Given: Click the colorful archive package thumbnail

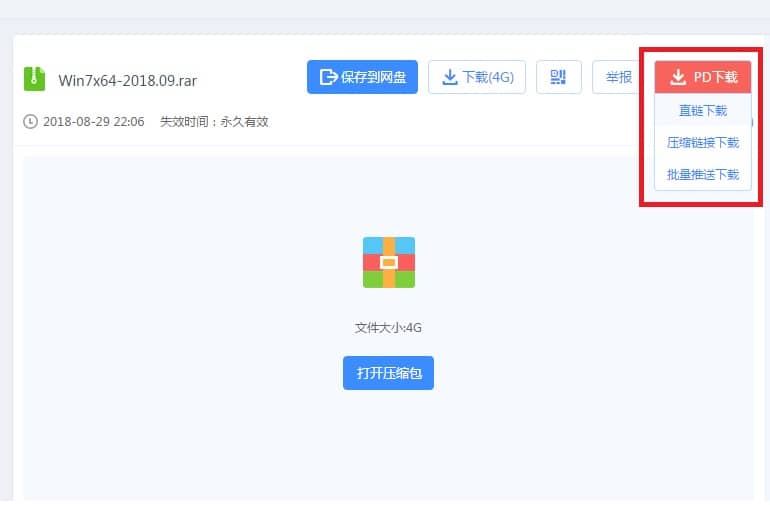Looking at the screenshot, I should [389, 262].
